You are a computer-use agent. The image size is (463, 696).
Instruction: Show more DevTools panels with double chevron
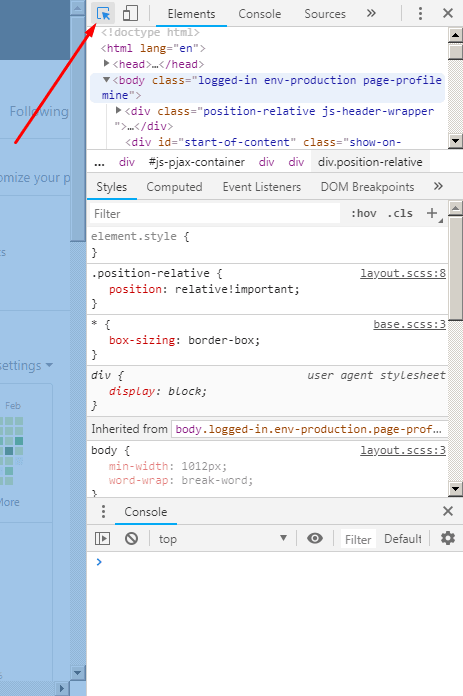(371, 13)
